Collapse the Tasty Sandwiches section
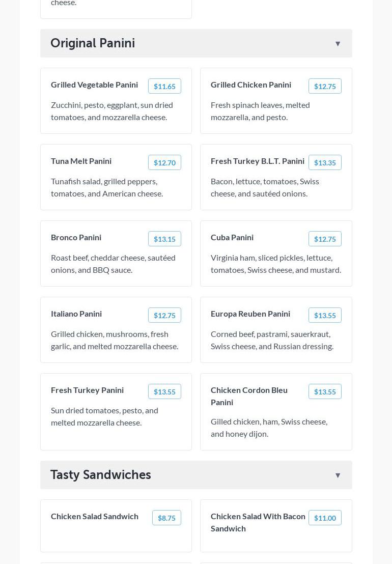 coord(338,475)
